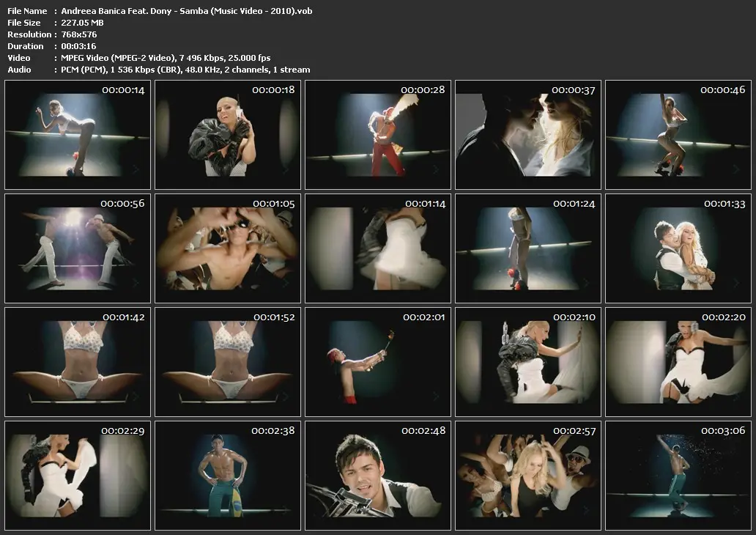This screenshot has width=756, height=535.
Task: Open the frame at 00:01:24
Action: [528, 248]
